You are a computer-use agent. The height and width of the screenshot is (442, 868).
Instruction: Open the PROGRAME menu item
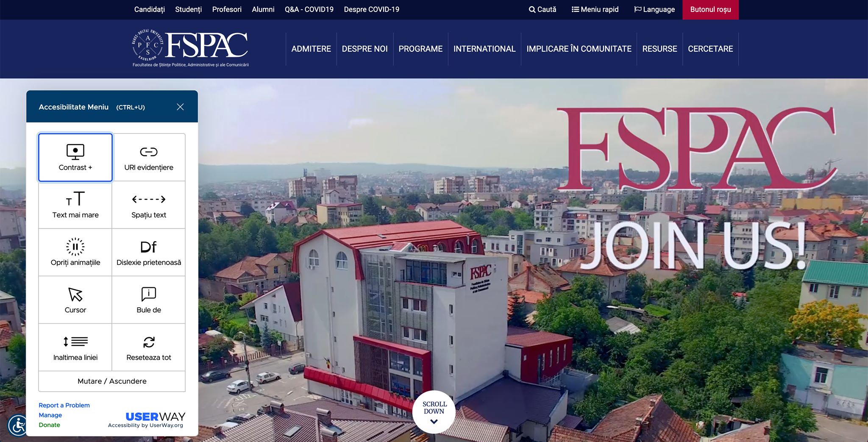(420, 49)
